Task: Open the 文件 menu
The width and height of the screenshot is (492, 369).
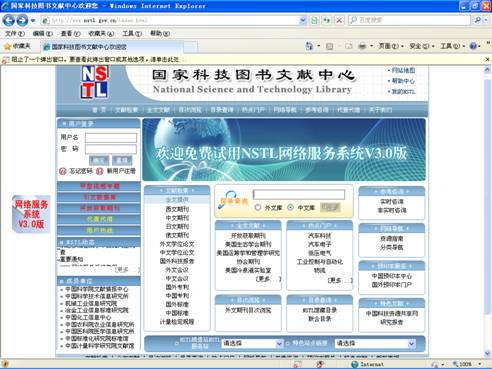Action: [x=15, y=33]
